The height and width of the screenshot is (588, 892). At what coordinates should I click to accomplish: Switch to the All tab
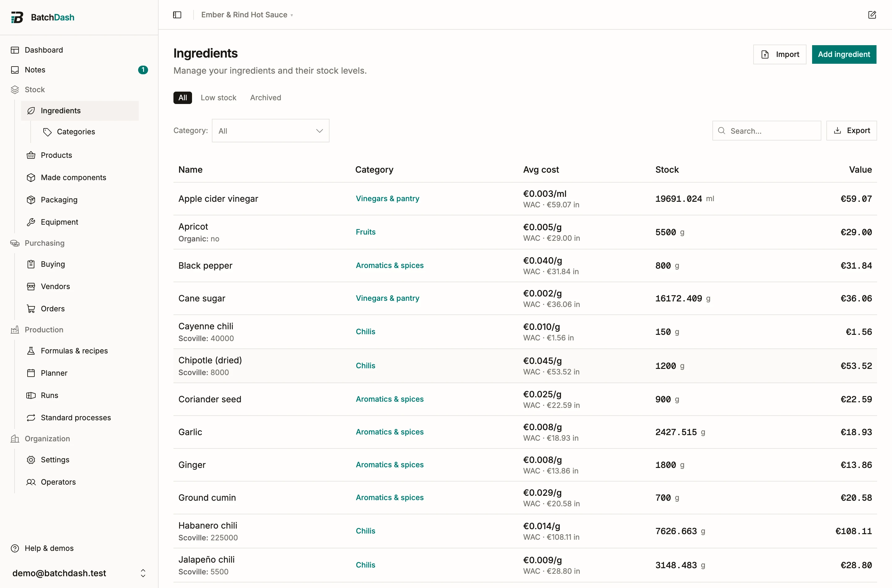pos(183,97)
